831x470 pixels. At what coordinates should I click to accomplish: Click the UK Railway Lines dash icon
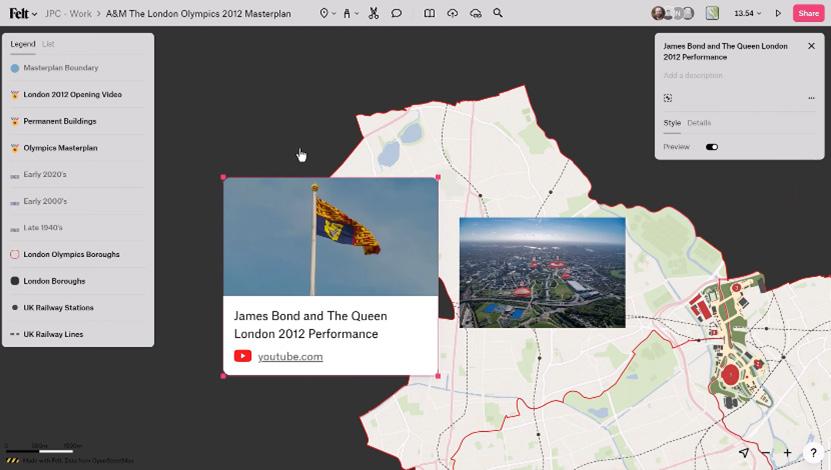pos(15,334)
